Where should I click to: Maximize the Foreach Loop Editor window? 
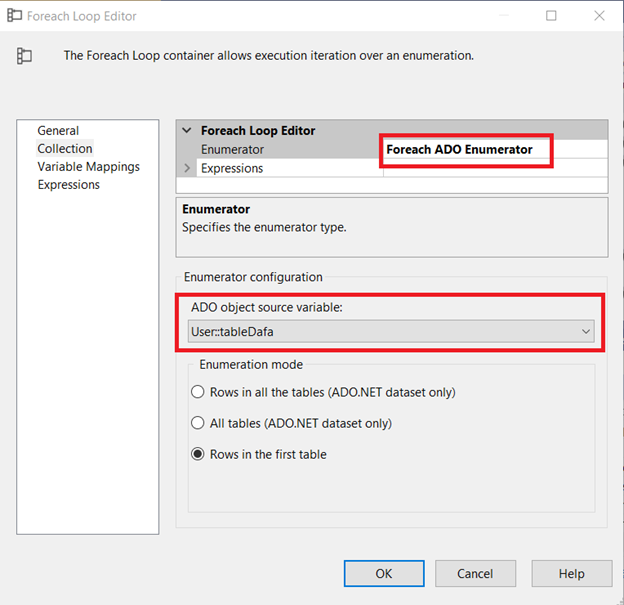551,16
